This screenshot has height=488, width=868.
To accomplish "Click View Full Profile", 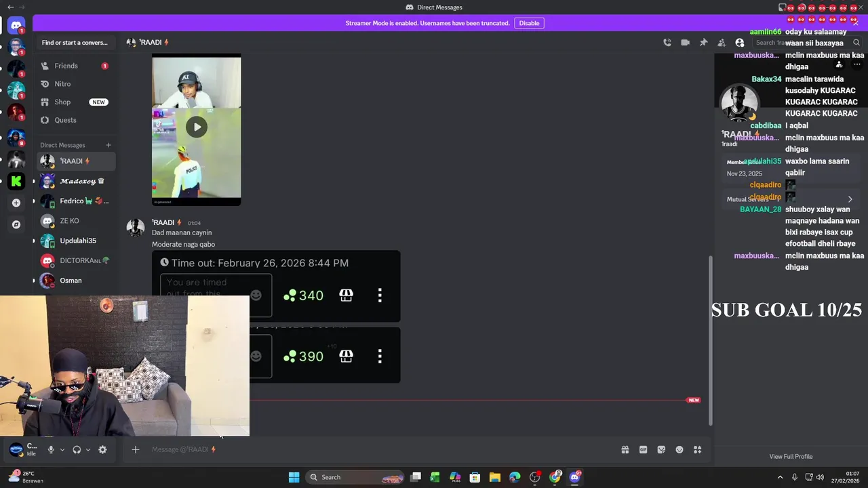I will tap(791, 457).
